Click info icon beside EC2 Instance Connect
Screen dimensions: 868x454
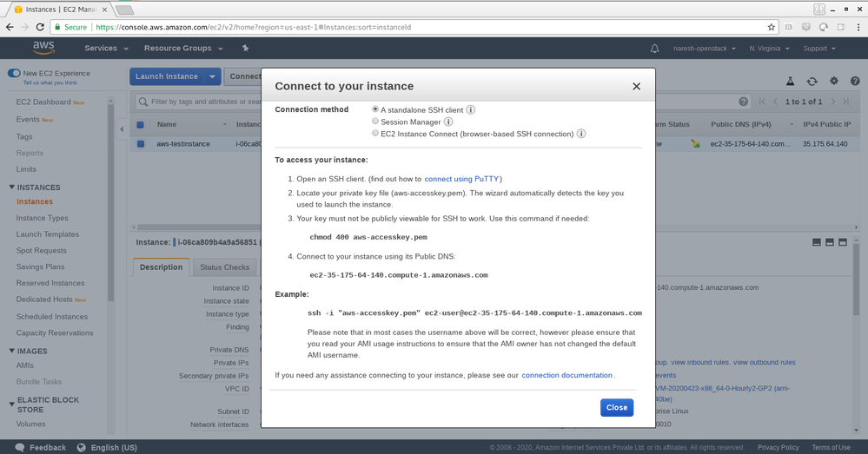tap(581, 135)
